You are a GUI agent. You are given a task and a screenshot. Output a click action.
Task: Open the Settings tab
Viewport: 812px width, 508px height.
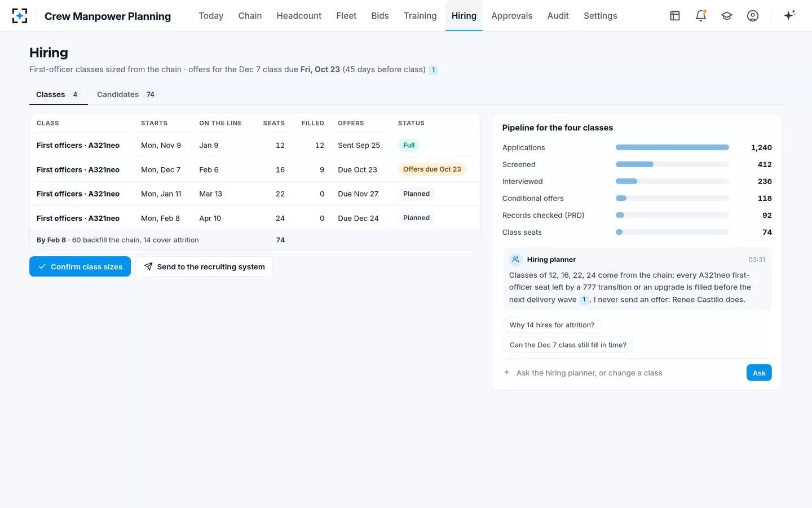[600, 16]
